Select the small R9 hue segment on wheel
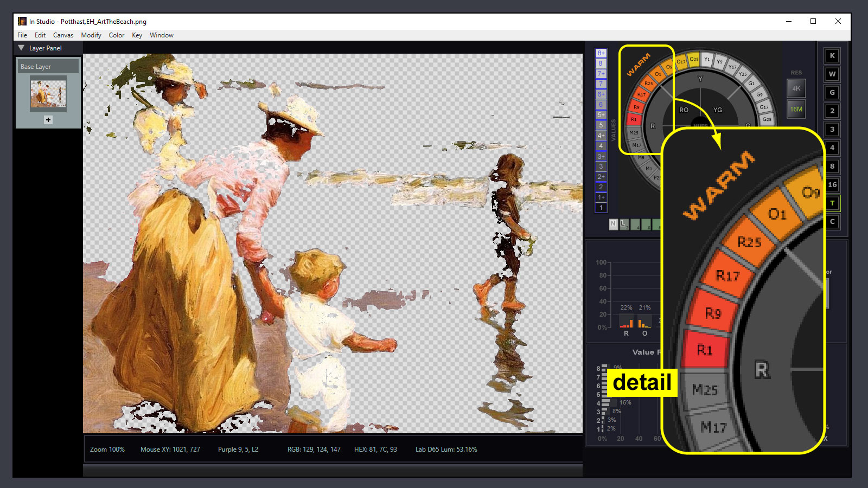 [636, 107]
